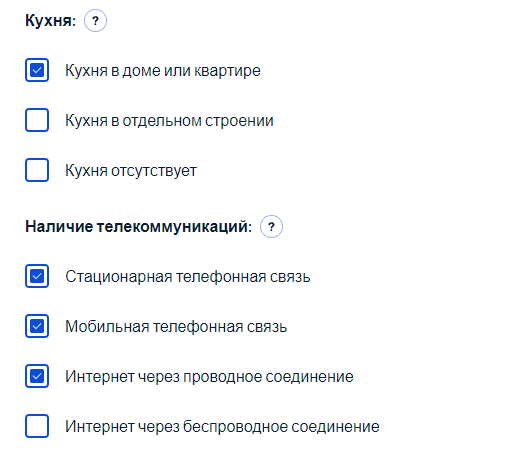Enable the Кухня отсутствует checkbox

coord(37,170)
